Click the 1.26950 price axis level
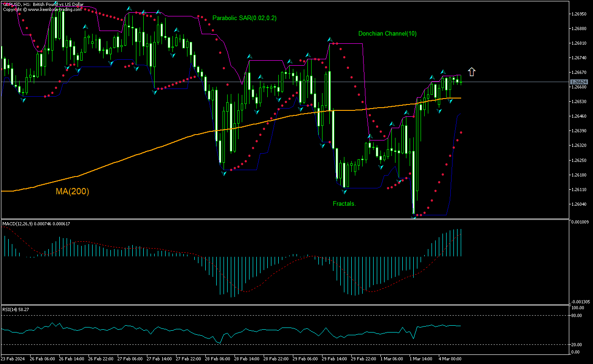Viewport: 593px width, 364px height. [x=578, y=14]
